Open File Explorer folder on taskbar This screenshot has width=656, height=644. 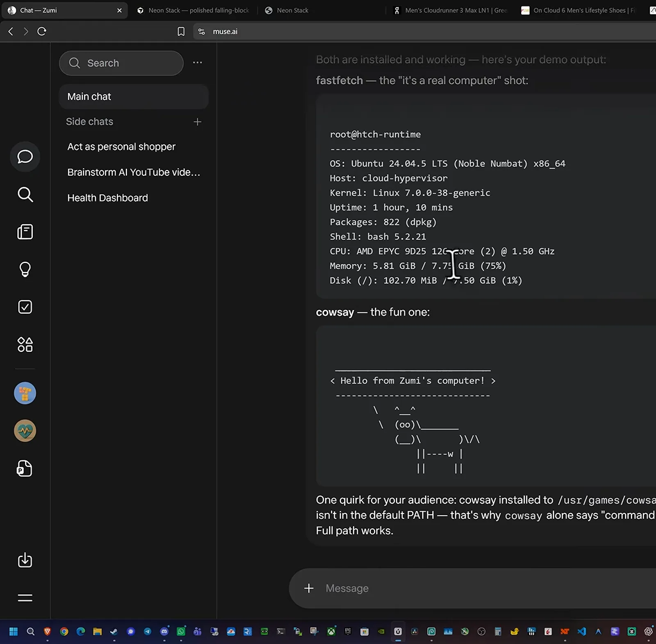(97, 632)
